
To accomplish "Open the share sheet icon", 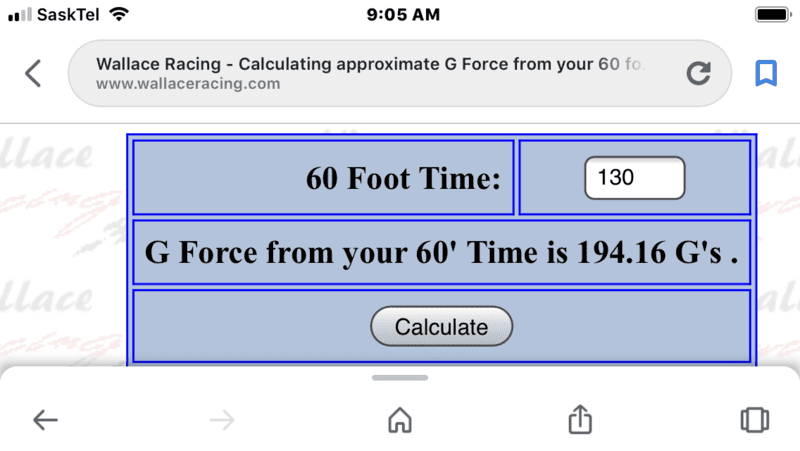I will [x=580, y=419].
